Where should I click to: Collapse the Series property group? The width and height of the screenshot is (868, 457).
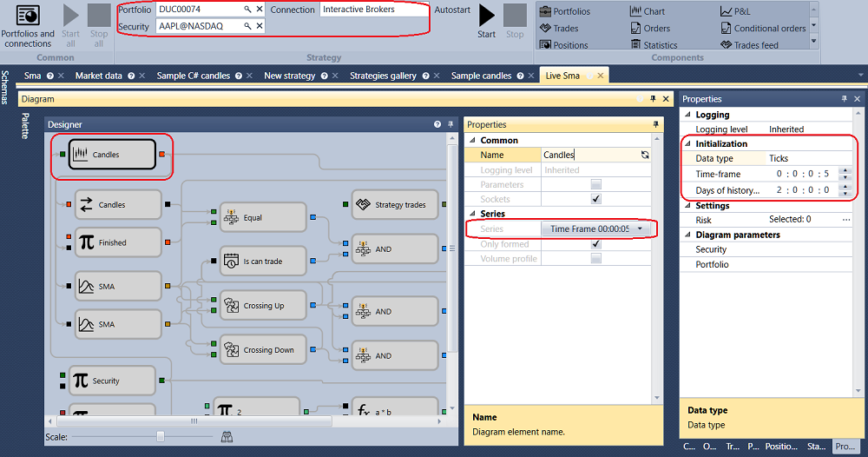click(x=473, y=213)
